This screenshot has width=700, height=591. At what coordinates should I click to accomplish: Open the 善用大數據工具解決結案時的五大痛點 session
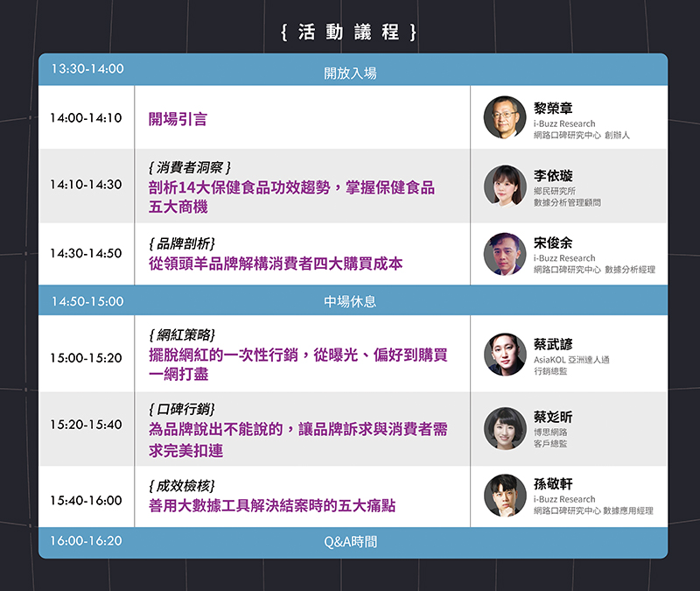click(272, 506)
